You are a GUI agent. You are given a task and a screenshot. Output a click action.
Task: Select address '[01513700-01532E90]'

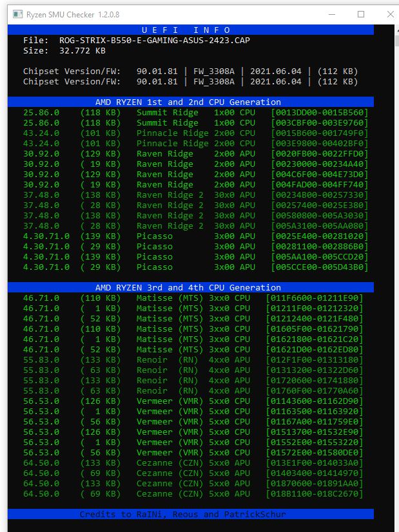point(315,432)
